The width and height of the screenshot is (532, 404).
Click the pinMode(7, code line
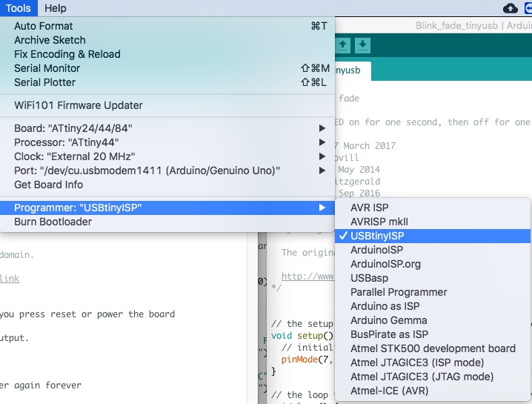click(307, 360)
